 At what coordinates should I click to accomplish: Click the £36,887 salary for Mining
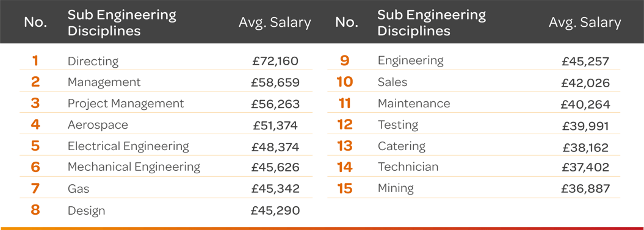585,189
